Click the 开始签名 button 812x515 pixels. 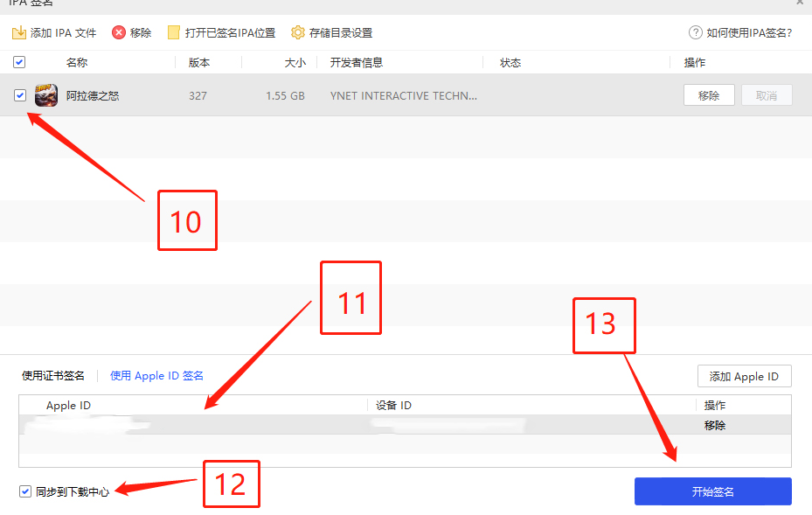[712, 491]
